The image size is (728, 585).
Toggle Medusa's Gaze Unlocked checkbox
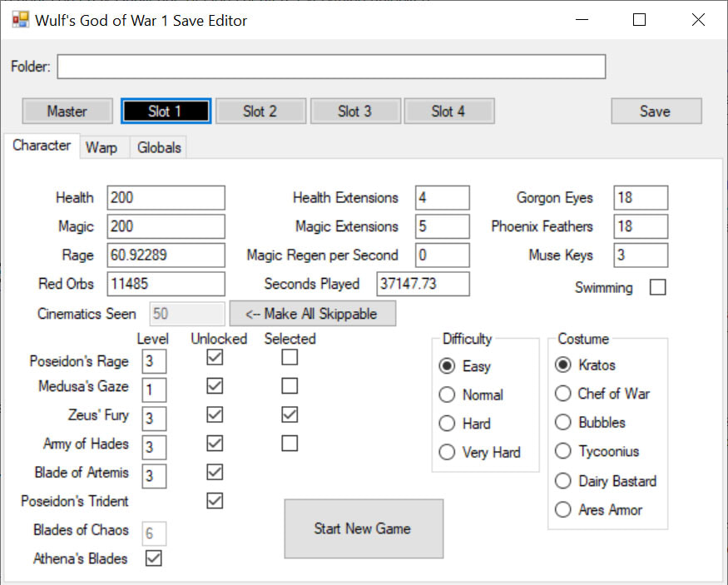coord(215,386)
